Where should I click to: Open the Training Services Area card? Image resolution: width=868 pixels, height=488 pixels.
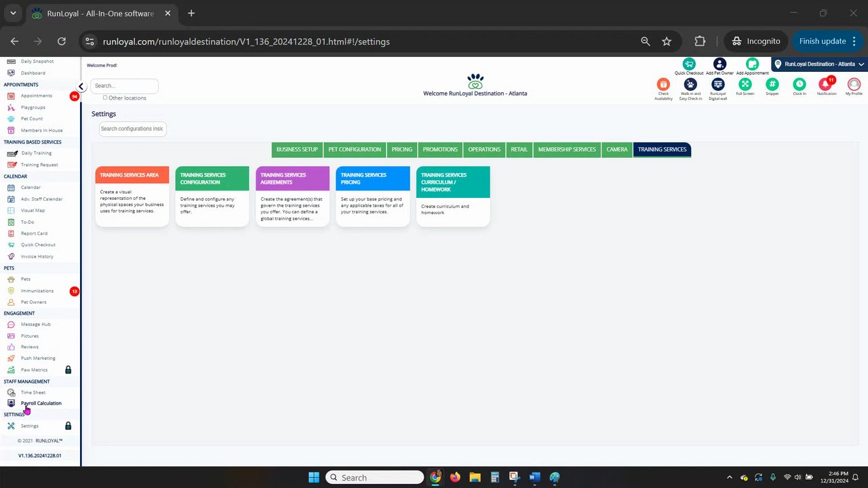(x=132, y=196)
